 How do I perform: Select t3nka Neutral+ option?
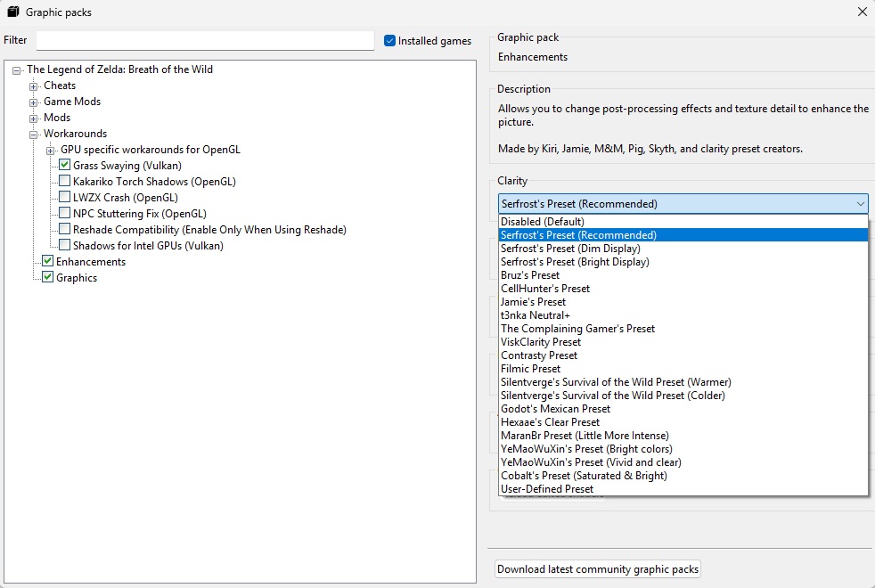683,315
